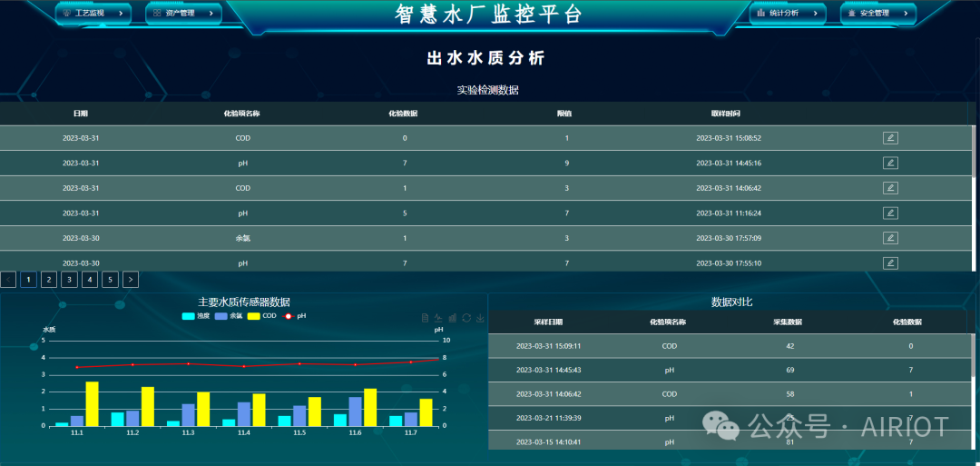
Task: Open the 工艺监视 menu
Action: (x=93, y=13)
